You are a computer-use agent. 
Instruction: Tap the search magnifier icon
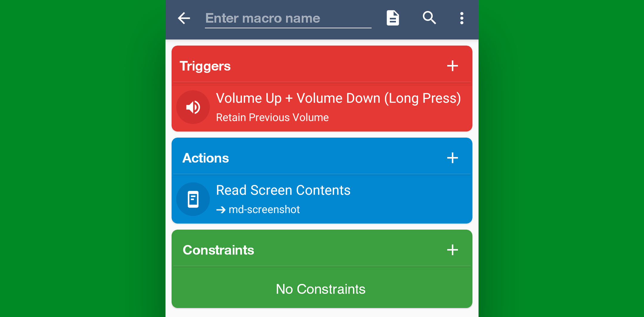tap(429, 18)
